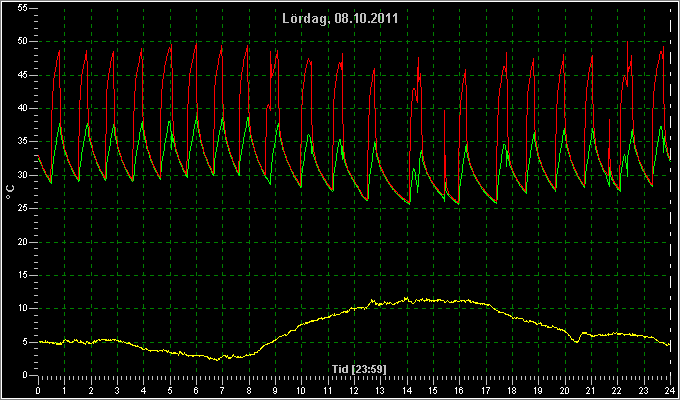The image size is (680, 400).
Task: Click yellow curve's dip near hour 7
Action: (x=216, y=360)
